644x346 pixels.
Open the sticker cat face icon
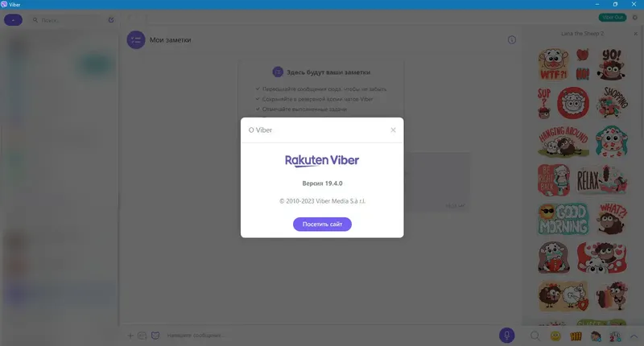pyautogui.click(x=155, y=336)
